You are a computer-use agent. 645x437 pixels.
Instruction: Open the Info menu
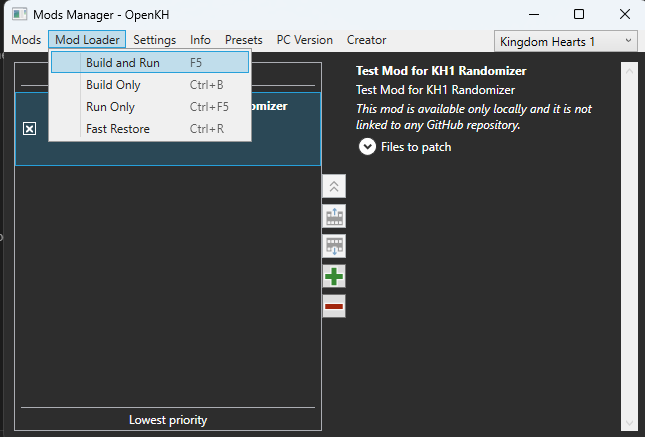[200, 40]
